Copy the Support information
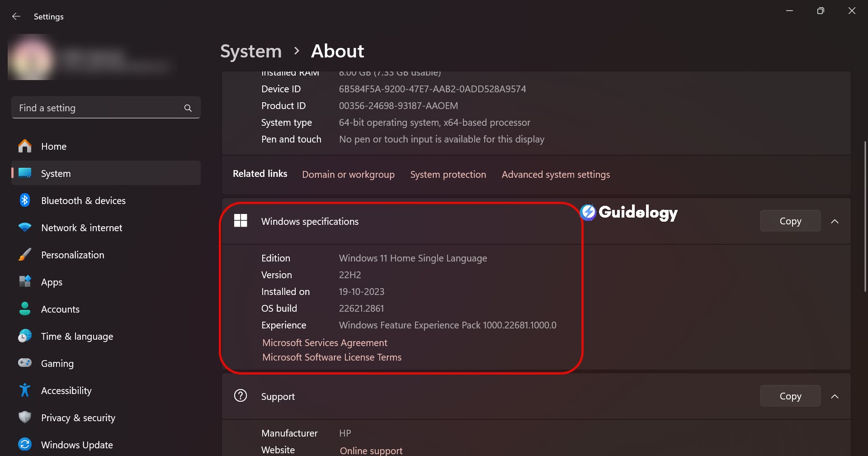868x456 pixels. click(x=790, y=396)
